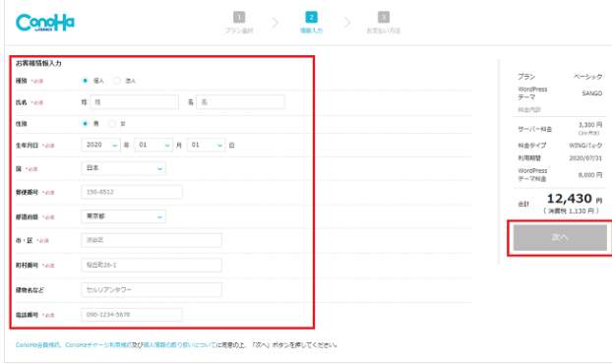Click the total amount 12,430 円
This screenshot has height=364, width=612.
[x=575, y=199]
